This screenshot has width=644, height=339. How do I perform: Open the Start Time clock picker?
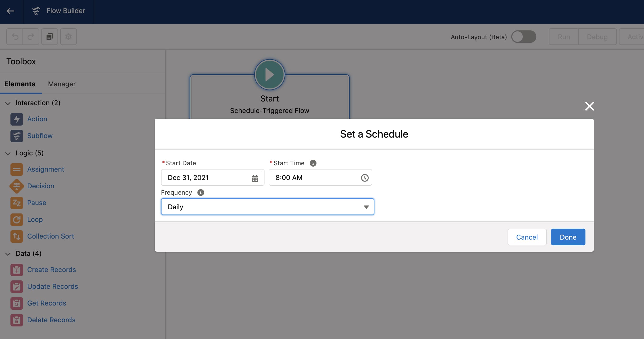coord(365,178)
